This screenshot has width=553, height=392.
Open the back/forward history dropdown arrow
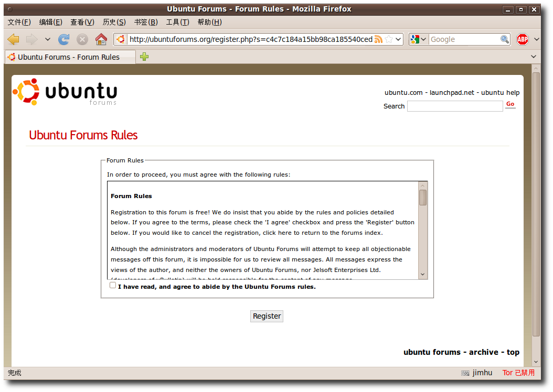(48, 39)
